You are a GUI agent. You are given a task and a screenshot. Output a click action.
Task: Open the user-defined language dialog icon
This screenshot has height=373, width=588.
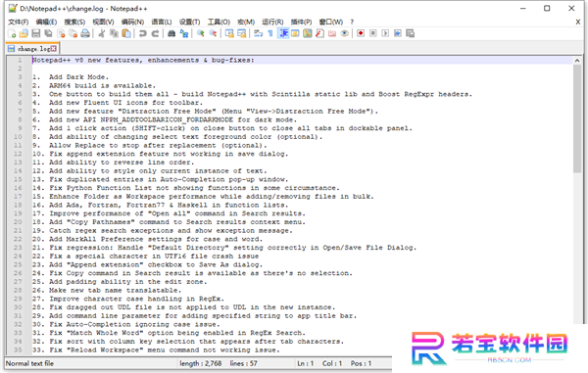[x=295, y=33]
